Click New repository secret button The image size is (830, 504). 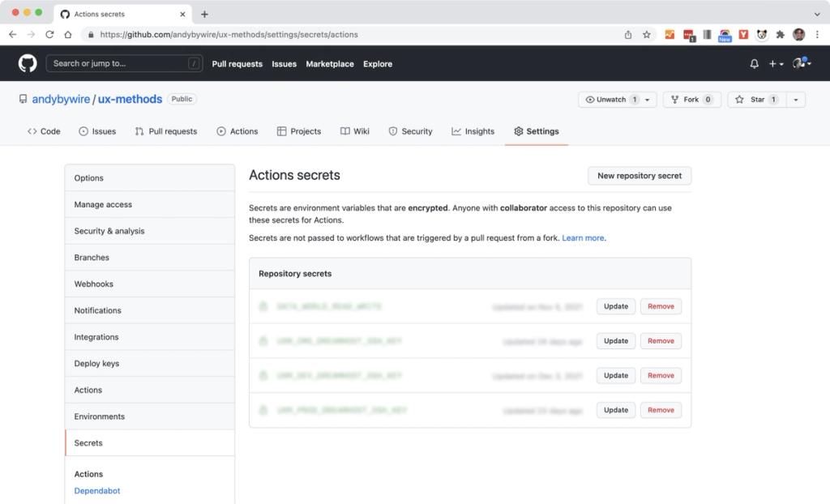(640, 176)
